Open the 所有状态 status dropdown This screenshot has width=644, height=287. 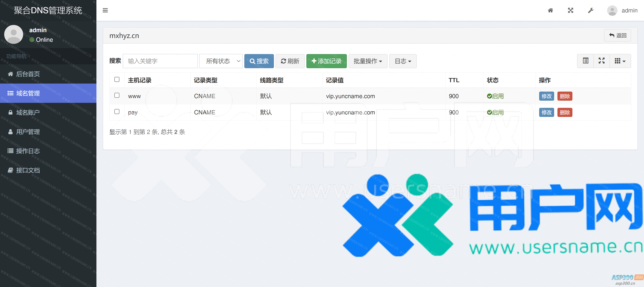click(221, 61)
